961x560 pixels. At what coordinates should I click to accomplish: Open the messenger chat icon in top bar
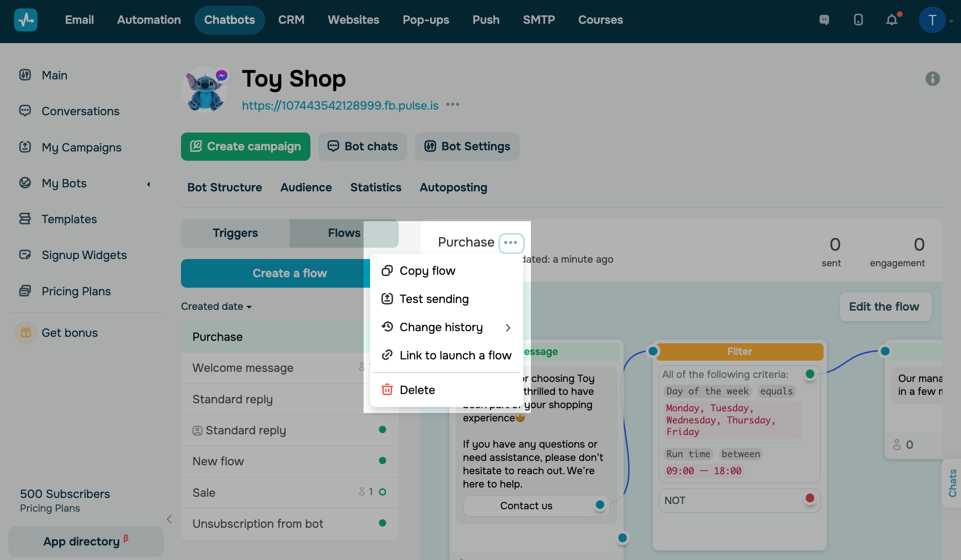tap(824, 20)
